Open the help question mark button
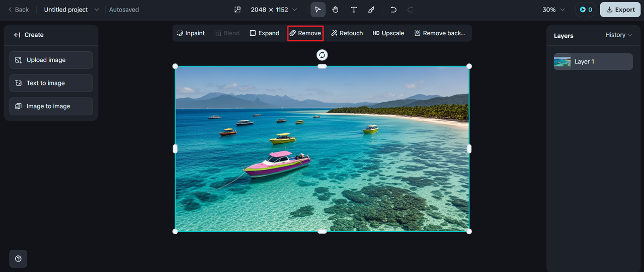 18,258
